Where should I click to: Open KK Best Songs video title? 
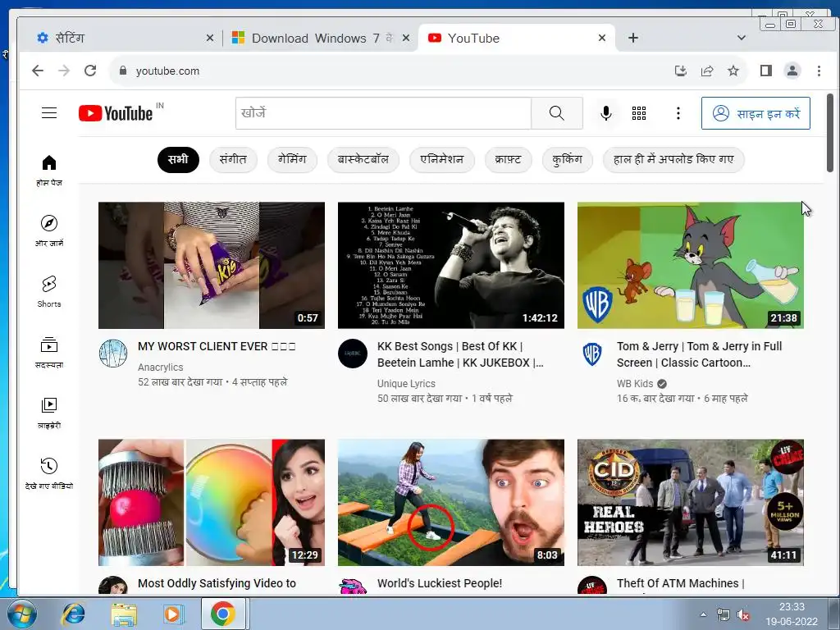point(460,354)
